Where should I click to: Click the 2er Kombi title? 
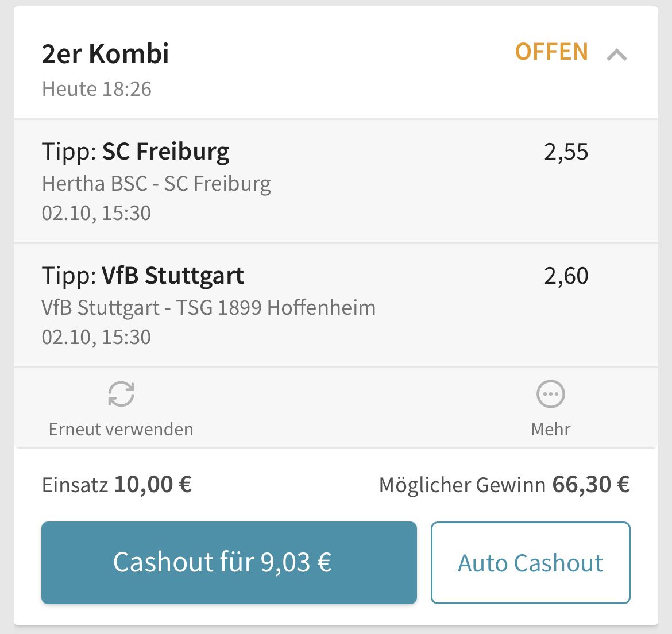tap(106, 54)
